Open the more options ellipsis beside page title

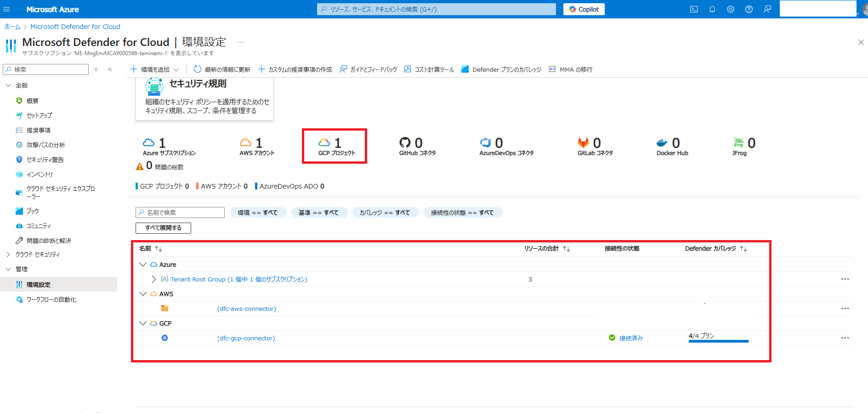(x=241, y=42)
